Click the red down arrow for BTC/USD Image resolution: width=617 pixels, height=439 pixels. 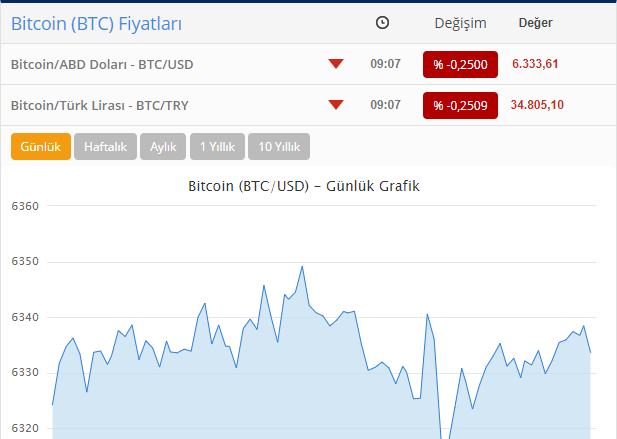[x=336, y=64]
